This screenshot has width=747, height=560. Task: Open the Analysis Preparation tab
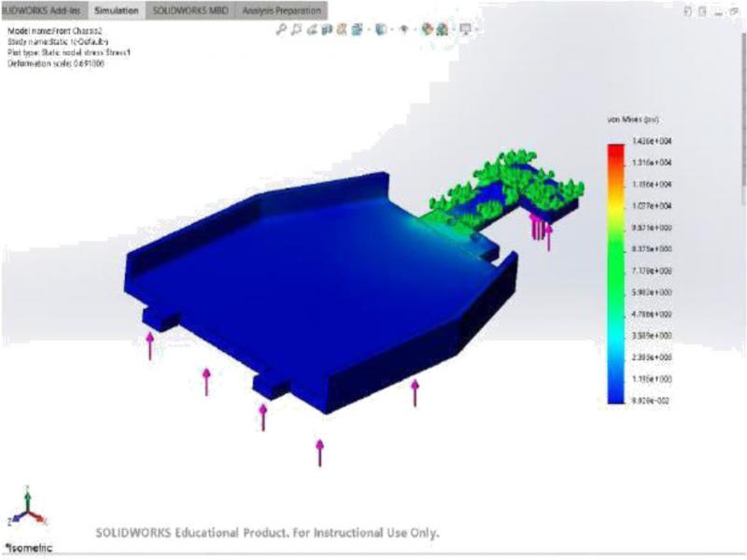[279, 10]
